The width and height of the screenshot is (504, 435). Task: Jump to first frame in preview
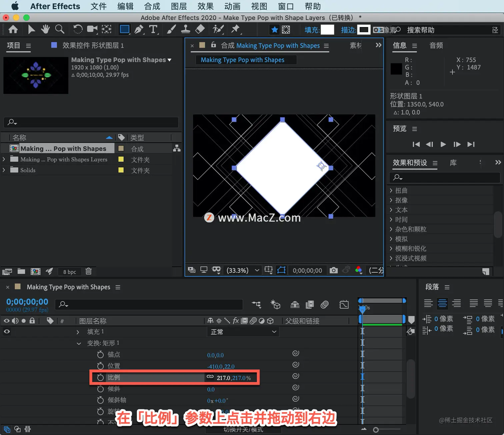[416, 144]
